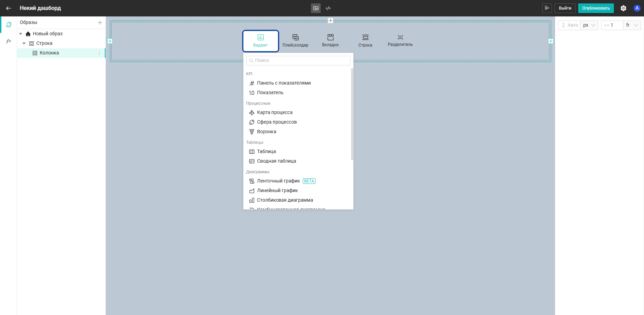Open fr width unit dropdown
This screenshot has width=644, height=315.
tap(632, 25)
